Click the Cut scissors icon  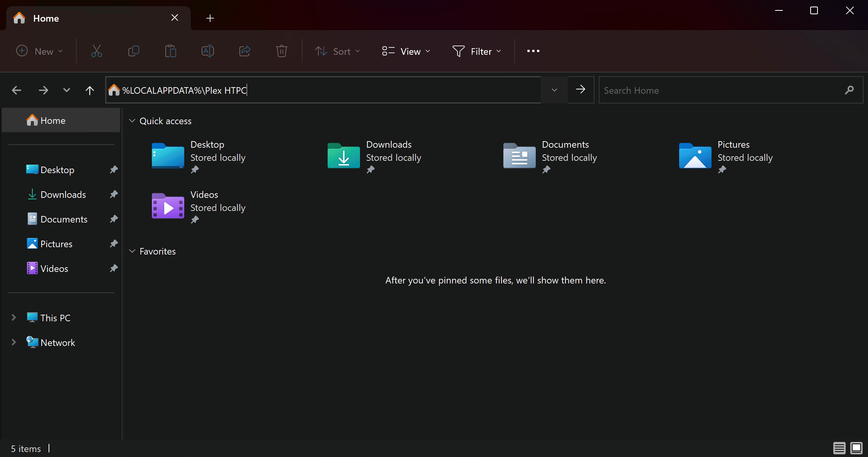click(x=96, y=51)
